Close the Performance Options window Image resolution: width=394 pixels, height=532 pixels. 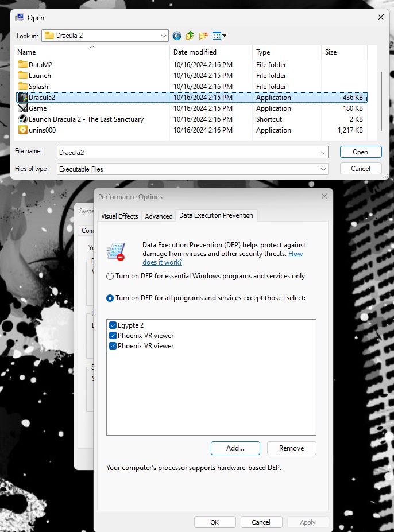click(325, 196)
